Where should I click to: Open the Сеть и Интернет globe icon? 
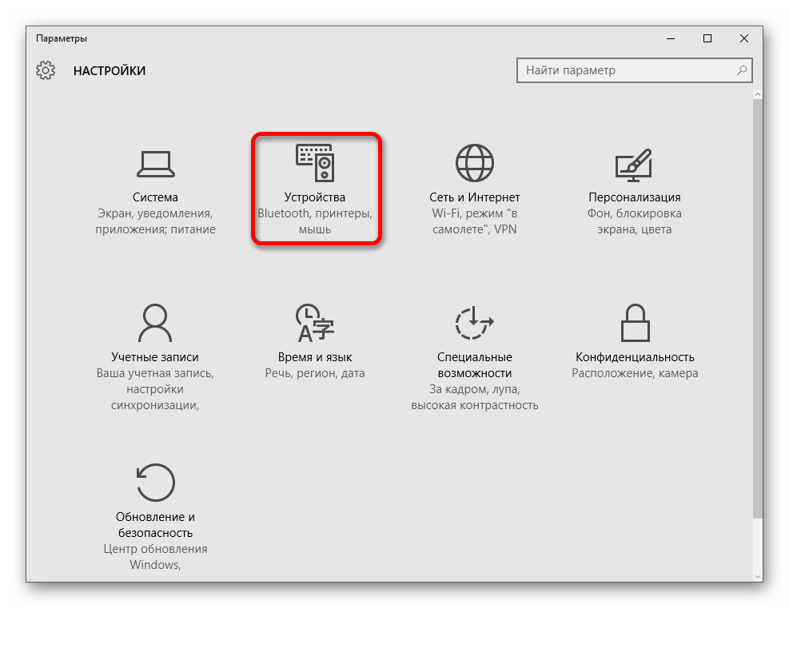pyautogui.click(x=475, y=163)
